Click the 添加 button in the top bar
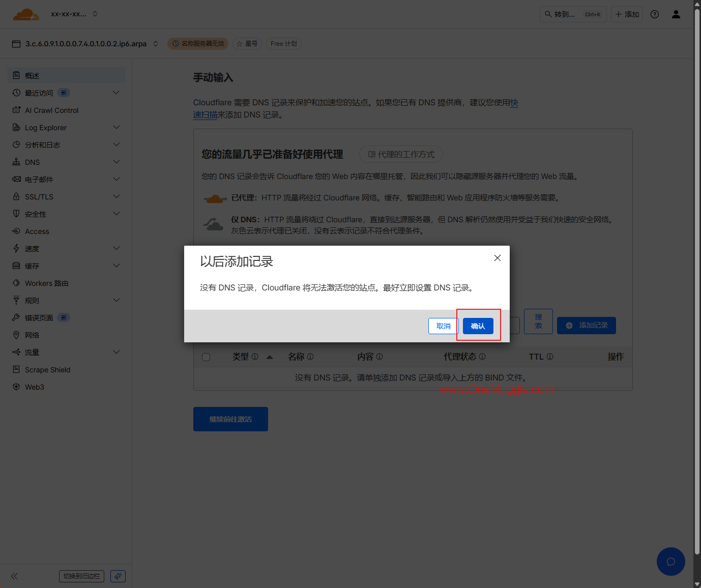 pos(627,14)
